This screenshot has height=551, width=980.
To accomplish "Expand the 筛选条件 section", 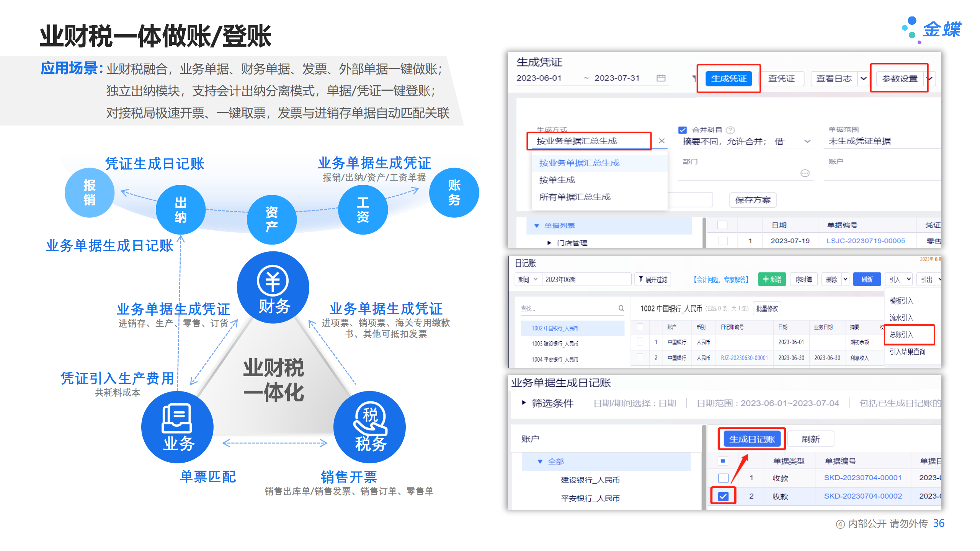I will (524, 403).
